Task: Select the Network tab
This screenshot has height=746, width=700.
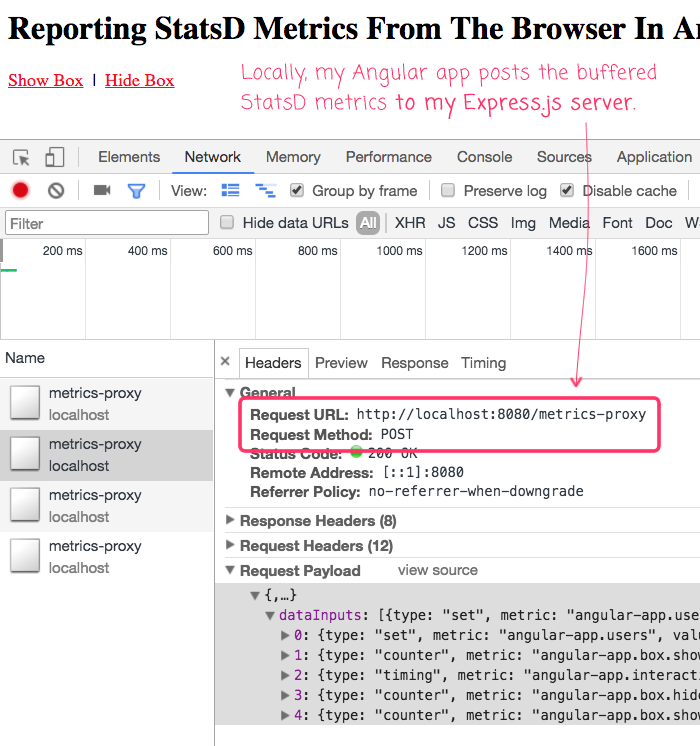Action: (213, 157)
